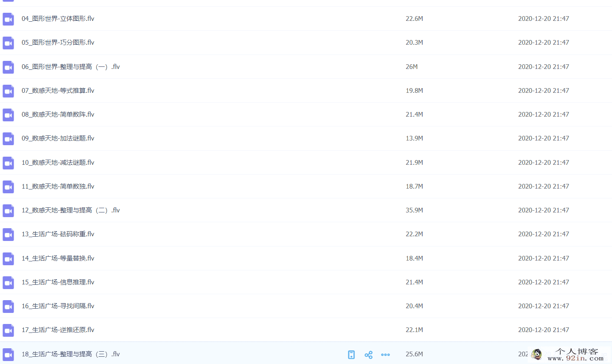Click the date of 13_生活广场-砝码称重.flv
This screenshot has width=612, height=364.
point(543,234)
